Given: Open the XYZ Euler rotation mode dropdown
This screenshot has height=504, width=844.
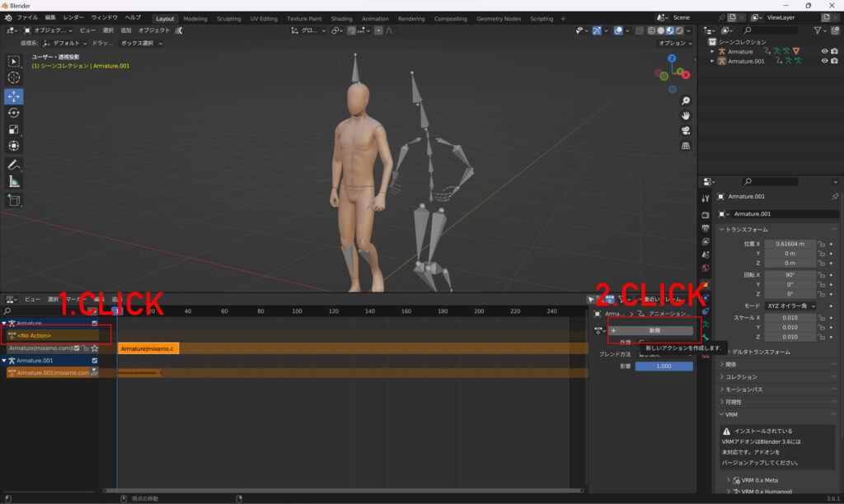Looking at the screenshot, I should (x=790, y=306).
